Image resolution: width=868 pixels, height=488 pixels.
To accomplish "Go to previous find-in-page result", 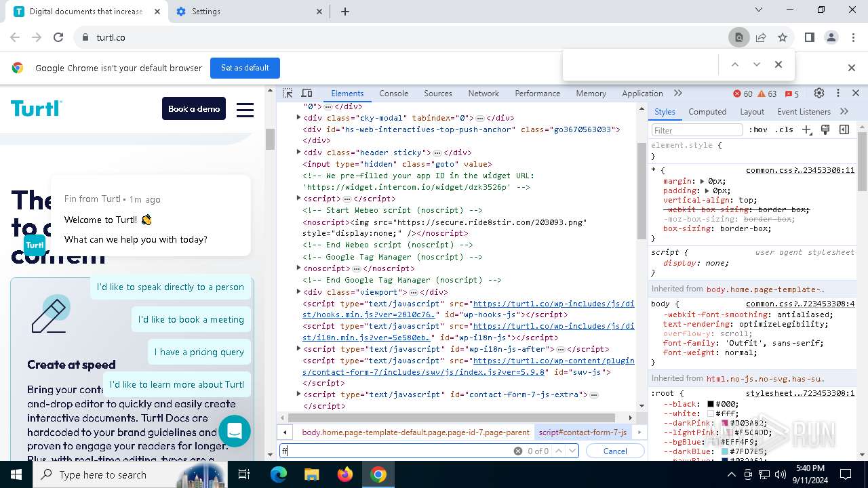I will (734, 64).
